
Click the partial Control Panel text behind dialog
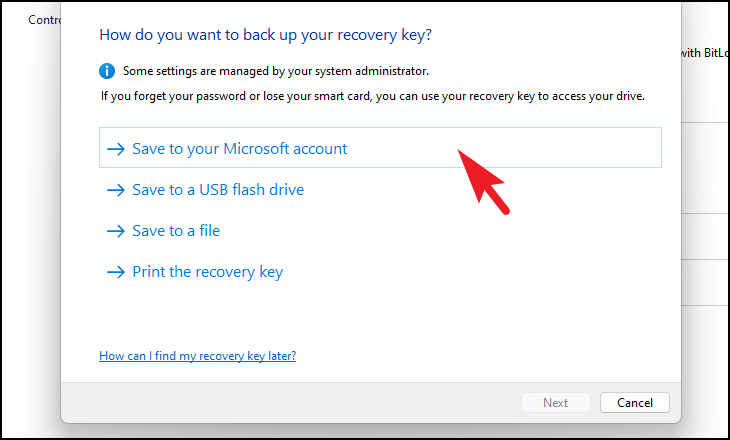[x=44, y=20]
